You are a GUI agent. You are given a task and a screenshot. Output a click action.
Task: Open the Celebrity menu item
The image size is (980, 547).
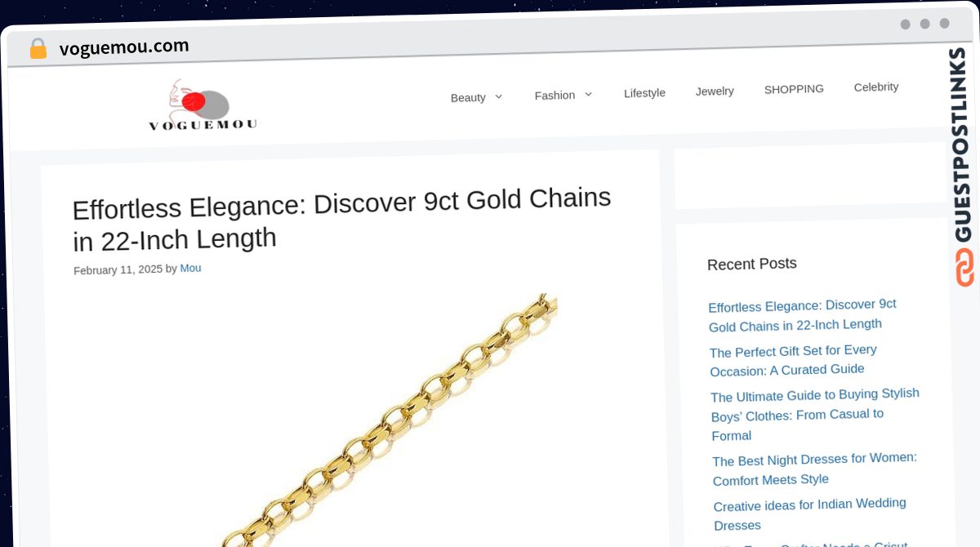[876, 87]
